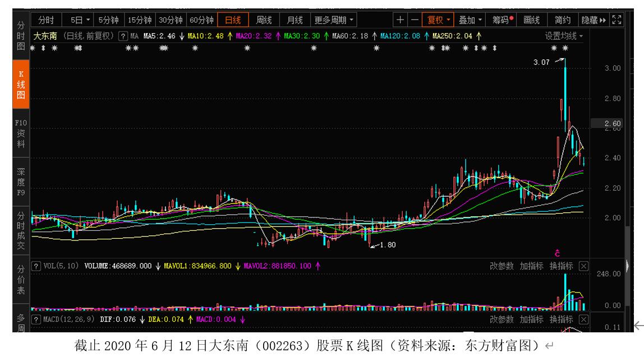Viewport: 644px width, 357px height.
Task: Click the zoom in plus icon
Action: [x=400, y=20]
